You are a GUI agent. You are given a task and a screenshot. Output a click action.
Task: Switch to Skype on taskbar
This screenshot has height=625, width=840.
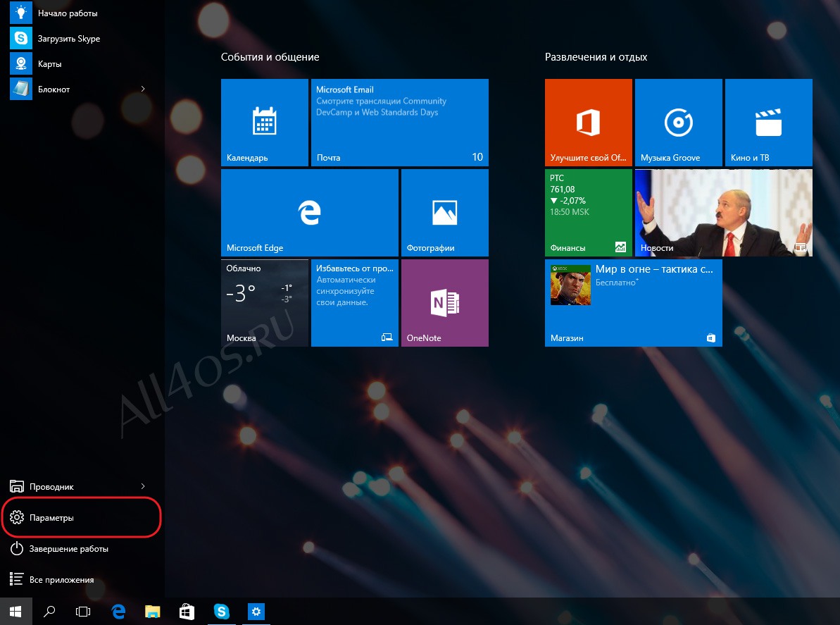[221, 612]
